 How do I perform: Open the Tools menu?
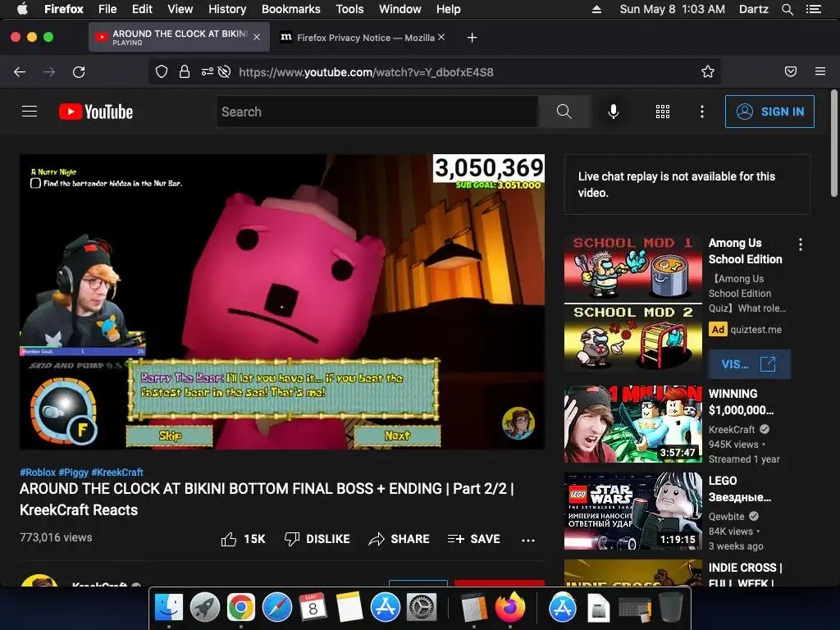pos(349,9)
